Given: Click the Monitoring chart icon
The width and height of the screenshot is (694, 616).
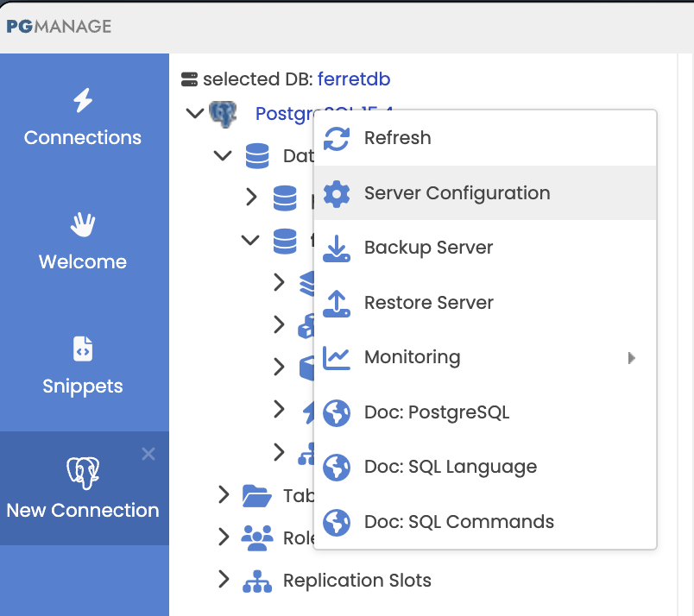Looking at the screenshot, I should tap(337, 357).
